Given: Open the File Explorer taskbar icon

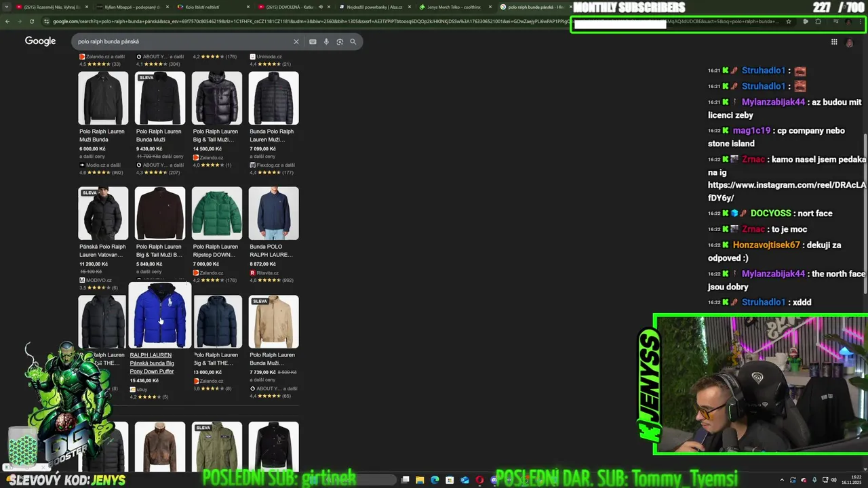Looking at the screenshot, I should click(x=420, y=480).
